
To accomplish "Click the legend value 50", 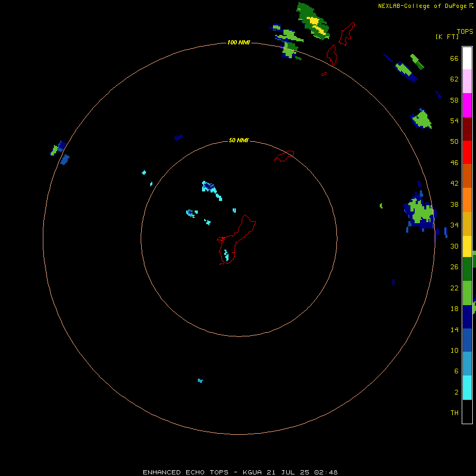I will [454, 141].
